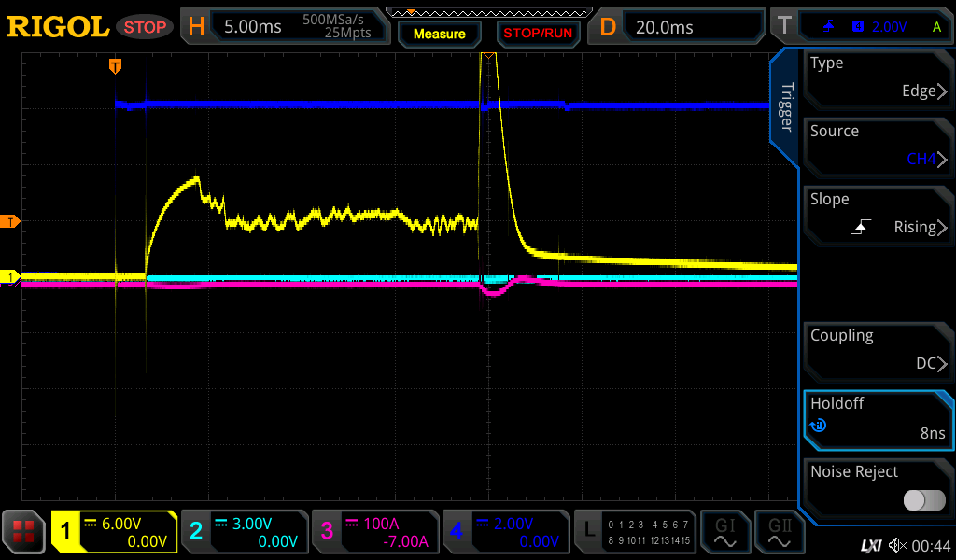Click the LXI network status icon
This screenshot has height=560, width=956.
[871, 545]
